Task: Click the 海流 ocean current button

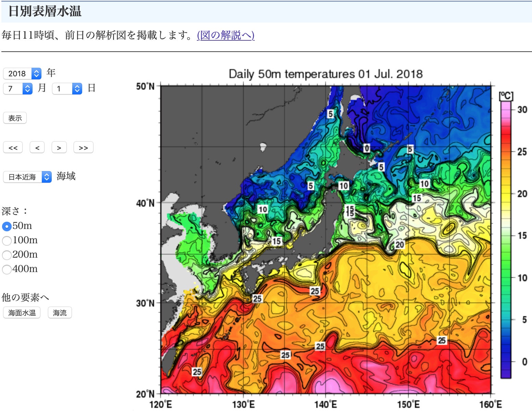Action: [x=60, y=313]
